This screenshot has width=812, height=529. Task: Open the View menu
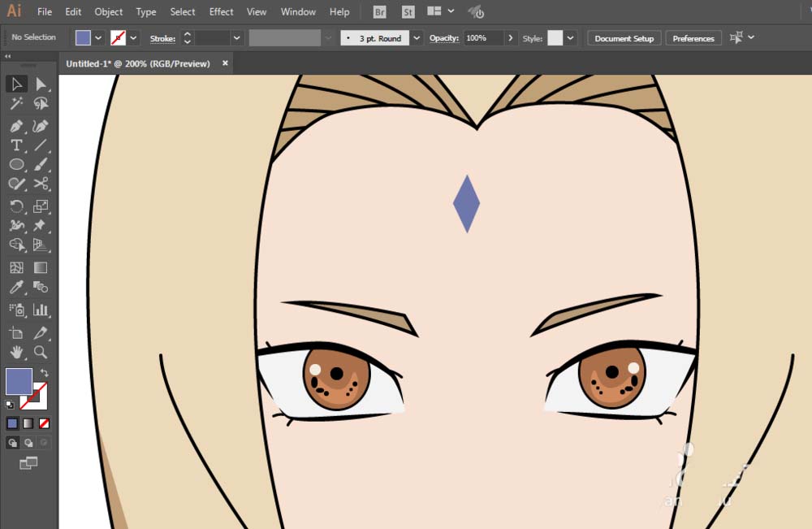coord(257,11)
